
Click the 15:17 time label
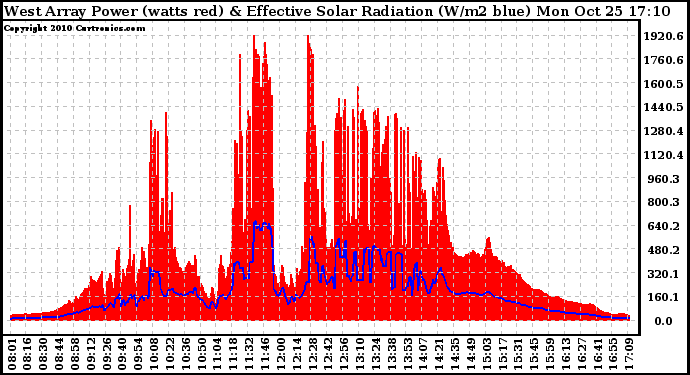pyautogui.click(x=503, y=354)
